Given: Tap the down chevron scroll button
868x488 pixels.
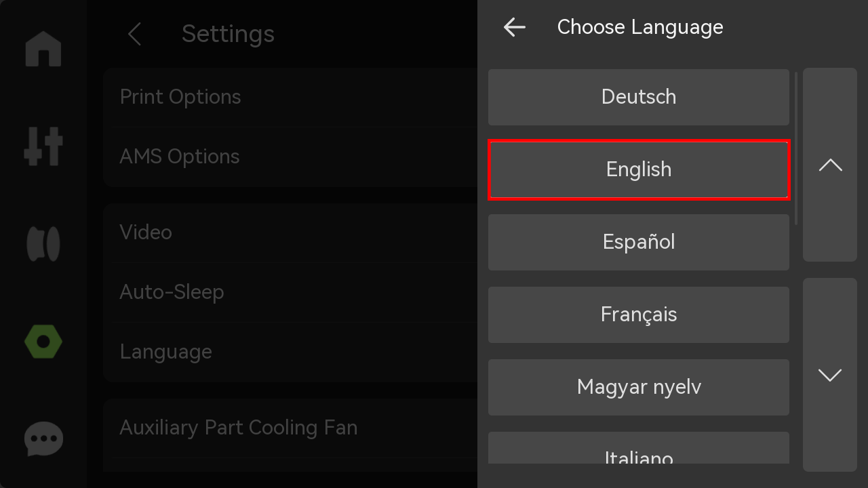Looking at the screenshot, I should 830,375.
